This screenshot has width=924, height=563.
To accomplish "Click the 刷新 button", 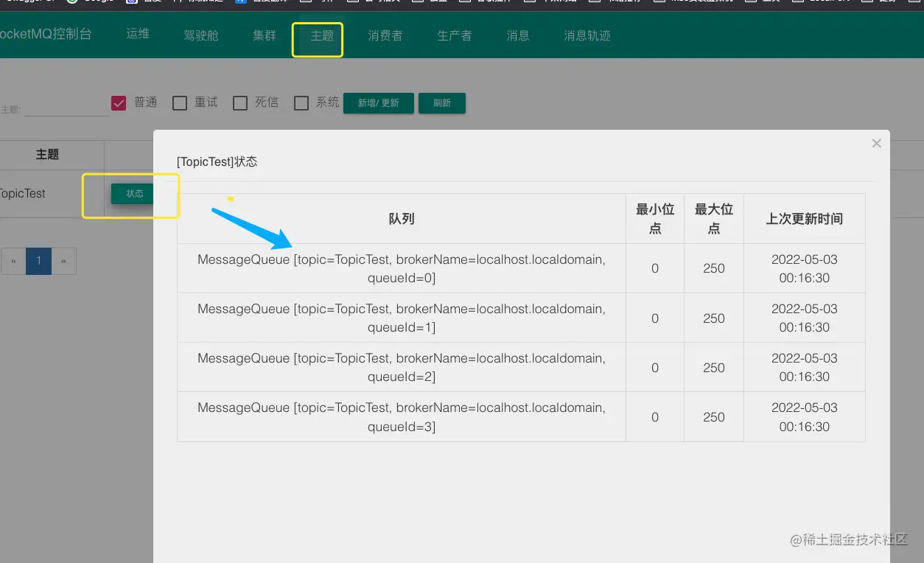I will click(442, 103).
